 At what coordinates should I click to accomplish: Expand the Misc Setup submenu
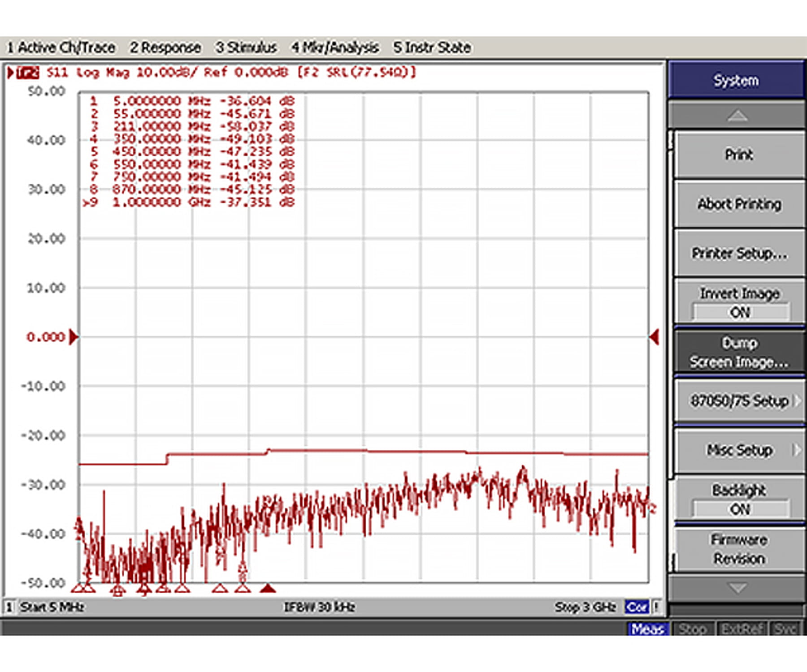click(x=740, y=450)
